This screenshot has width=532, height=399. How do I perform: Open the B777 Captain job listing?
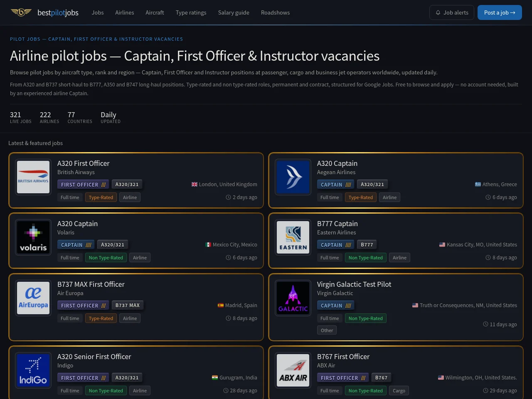click(x=337, y=224)
